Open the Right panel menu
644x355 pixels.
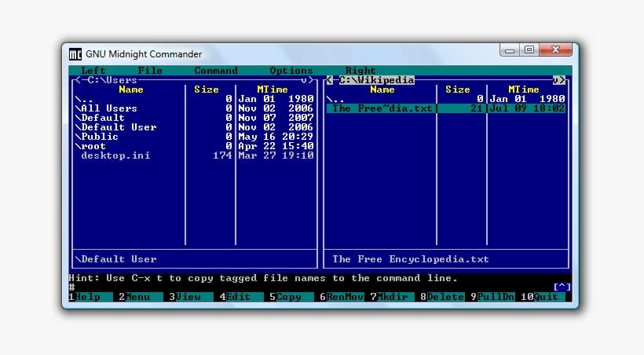pos(360,71)
